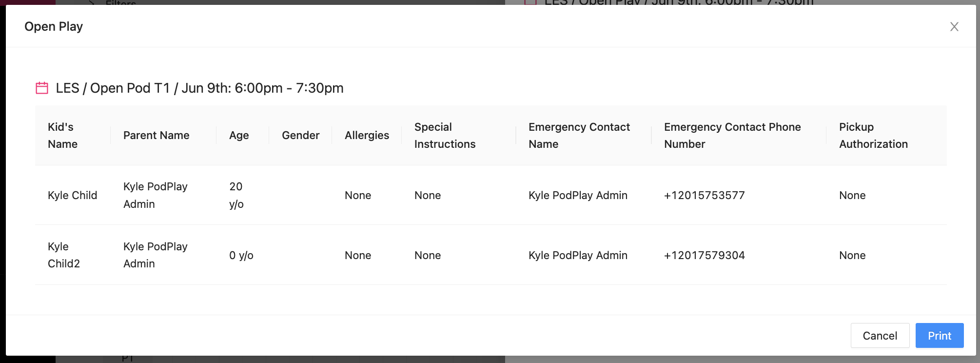Cancel the Open Play dialog

coord(880,336)
